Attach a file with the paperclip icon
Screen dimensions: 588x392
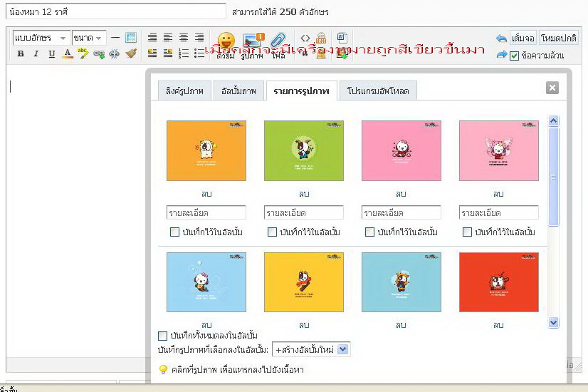[x=278, y=46]
